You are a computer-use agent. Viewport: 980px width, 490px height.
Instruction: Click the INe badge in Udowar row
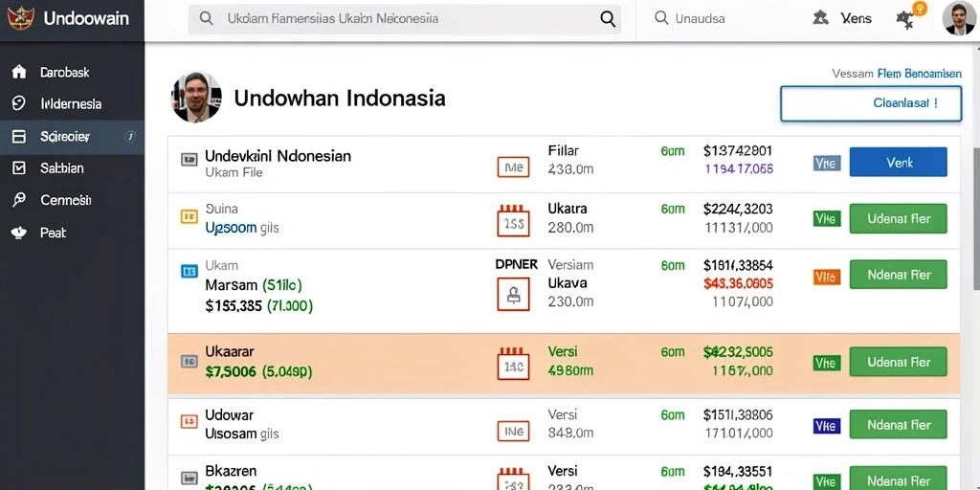pos(513,431)
